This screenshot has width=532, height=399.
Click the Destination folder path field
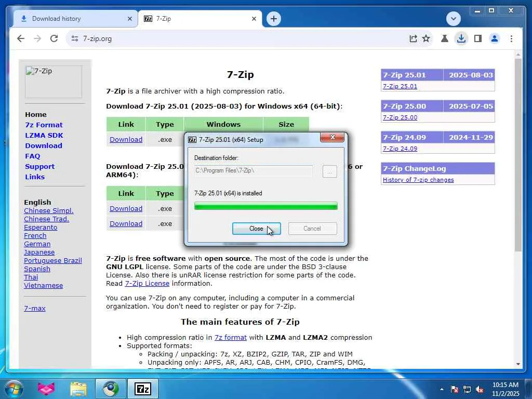coord(254,170)
